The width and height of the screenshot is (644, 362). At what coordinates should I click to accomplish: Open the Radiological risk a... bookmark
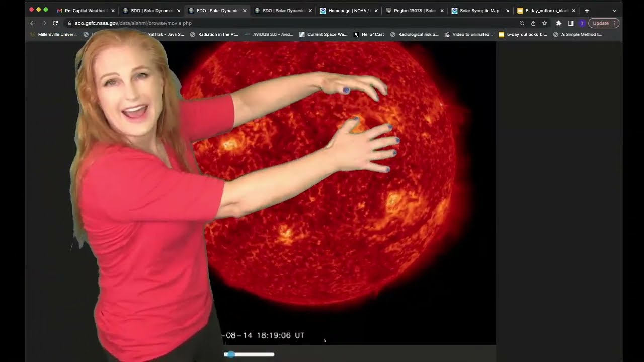(415, 35)
